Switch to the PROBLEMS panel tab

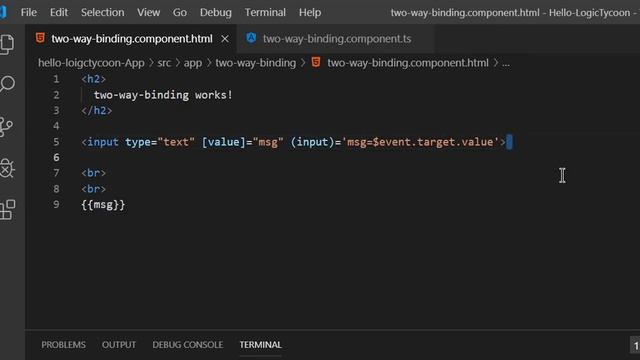63,345
